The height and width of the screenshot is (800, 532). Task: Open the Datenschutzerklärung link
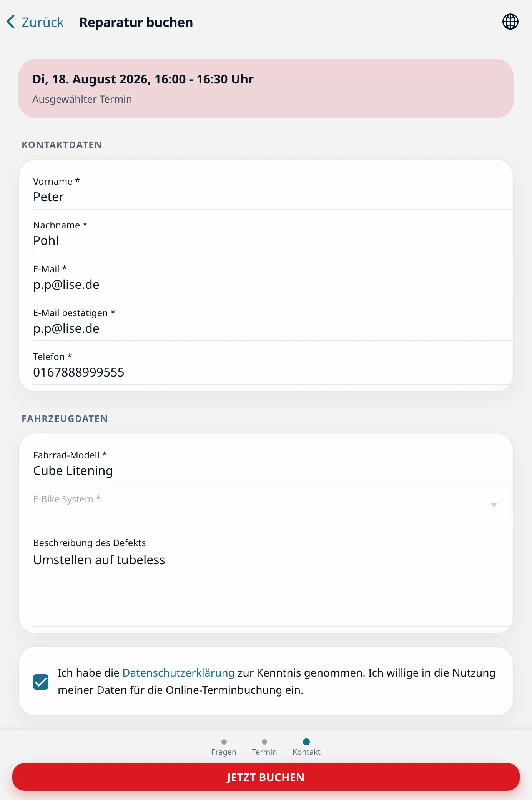[x=178, y=673]
